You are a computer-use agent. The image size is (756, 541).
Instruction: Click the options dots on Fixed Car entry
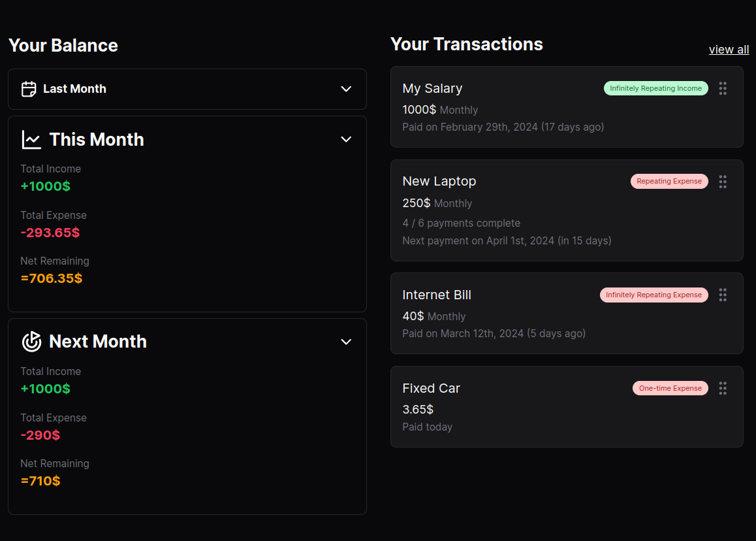click(x=723, y=388)
